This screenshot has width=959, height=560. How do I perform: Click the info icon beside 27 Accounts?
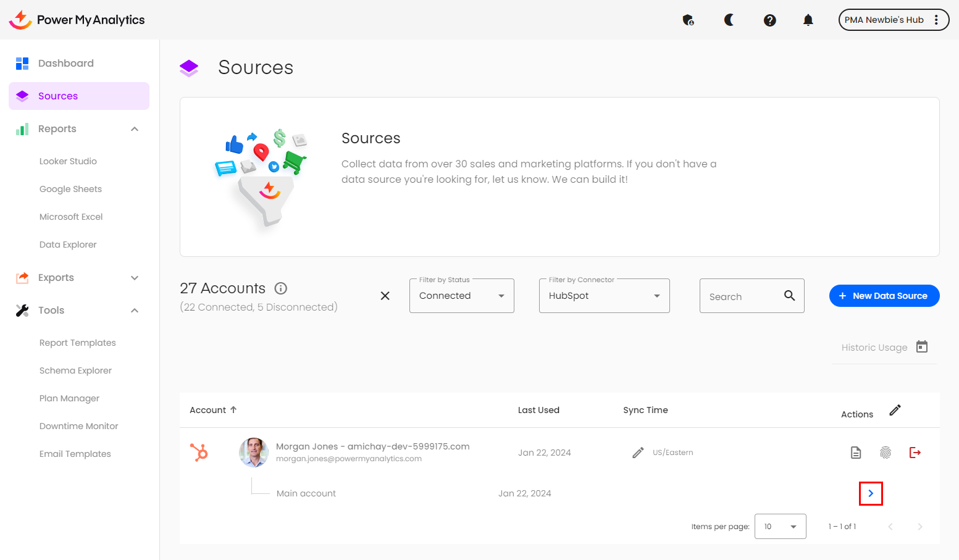[x=281, y=288]
